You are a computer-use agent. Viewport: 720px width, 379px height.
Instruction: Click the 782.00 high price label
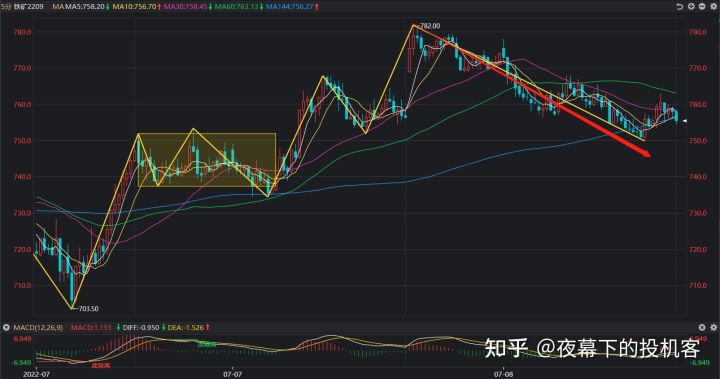pos(430,26)
